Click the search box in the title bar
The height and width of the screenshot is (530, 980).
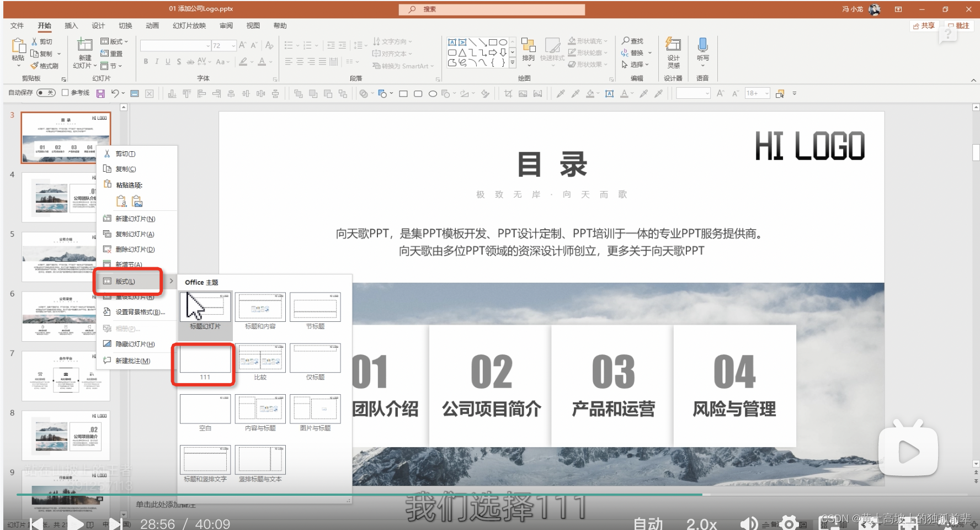click(492, 9)
